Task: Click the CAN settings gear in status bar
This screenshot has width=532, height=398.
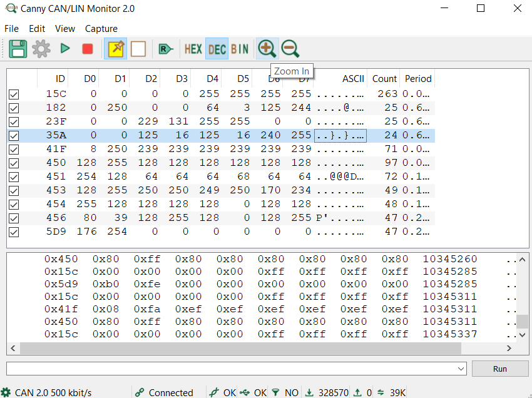Action: [x=6, y=392]
